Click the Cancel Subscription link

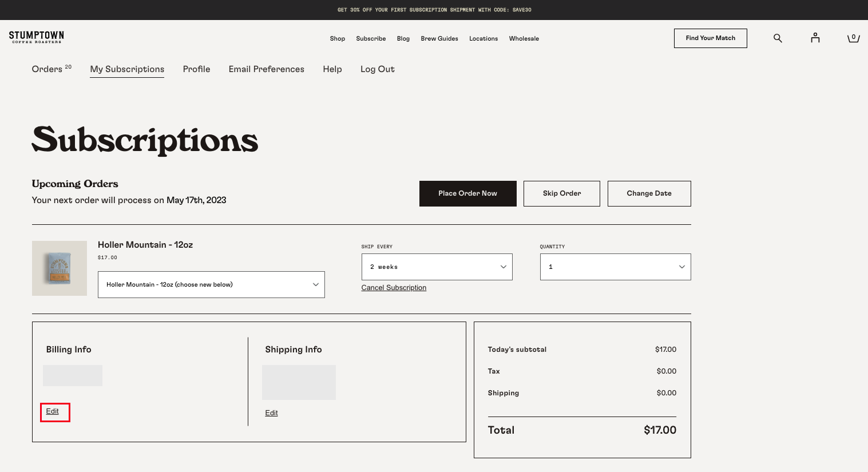[x=394, y=288]
